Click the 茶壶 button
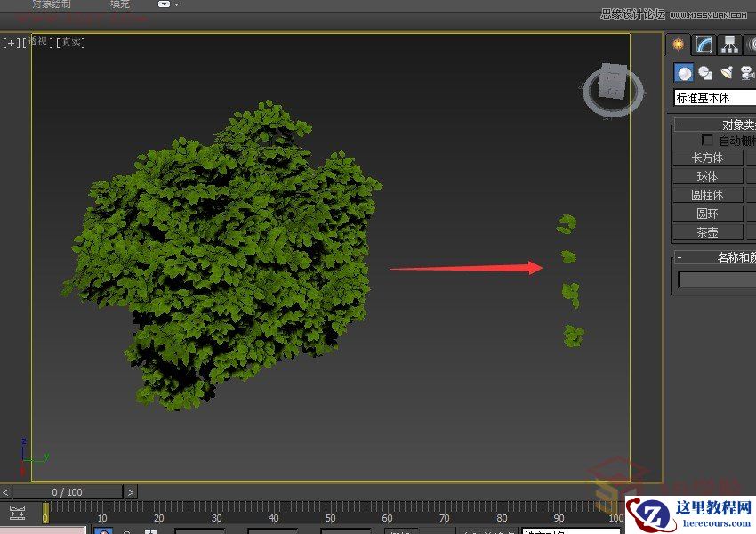 click(x=707, y=232)
